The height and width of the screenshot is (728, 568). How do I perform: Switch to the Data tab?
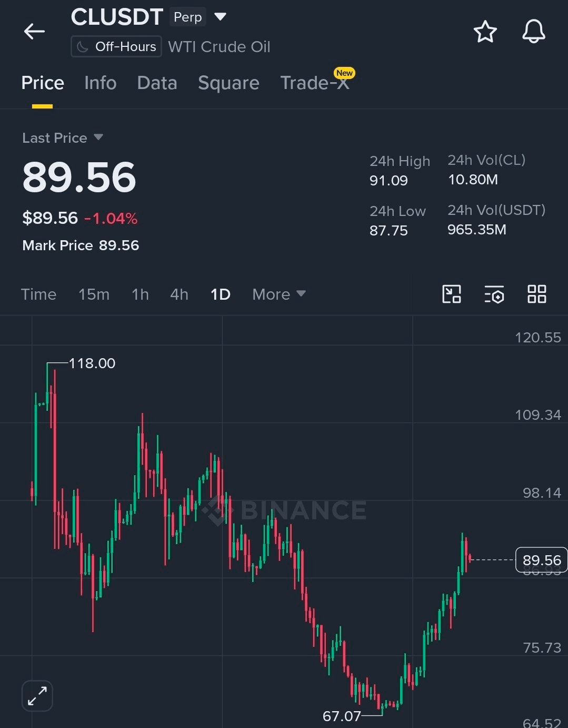157,83
